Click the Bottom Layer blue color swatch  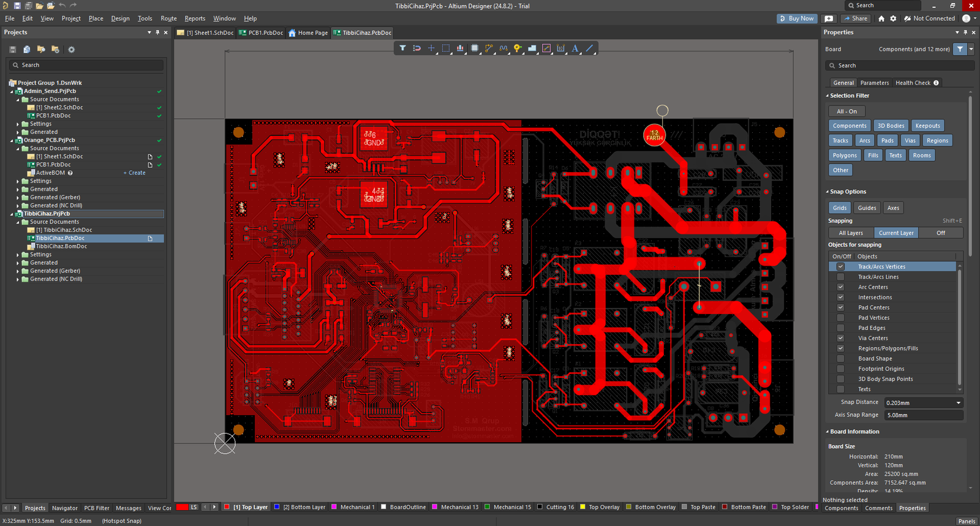[277, 507]
